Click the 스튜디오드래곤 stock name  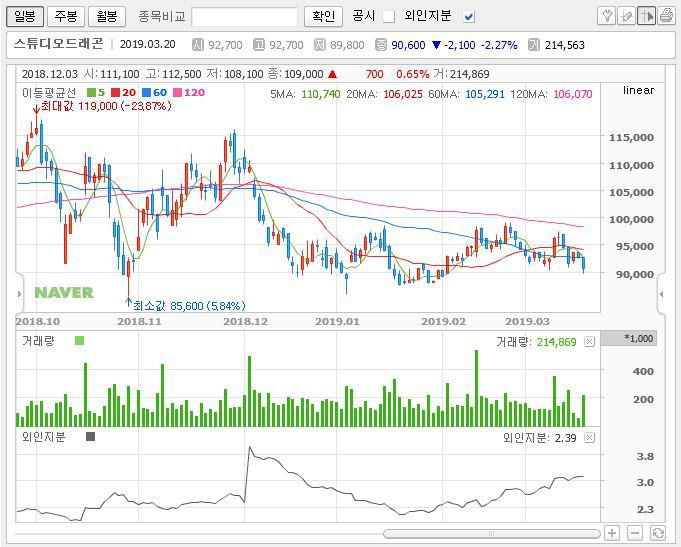click(59, 44)
